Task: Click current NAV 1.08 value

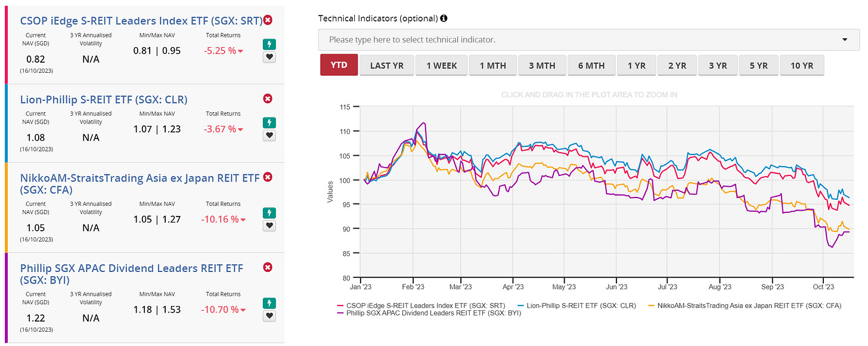Action: pyautogui.click(x=35, y=137)
